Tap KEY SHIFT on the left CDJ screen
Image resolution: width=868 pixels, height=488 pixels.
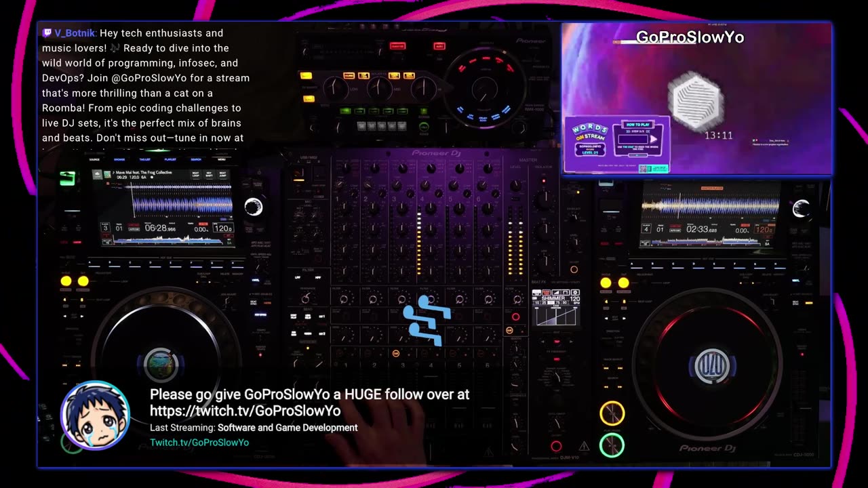(x=209, y=174)
